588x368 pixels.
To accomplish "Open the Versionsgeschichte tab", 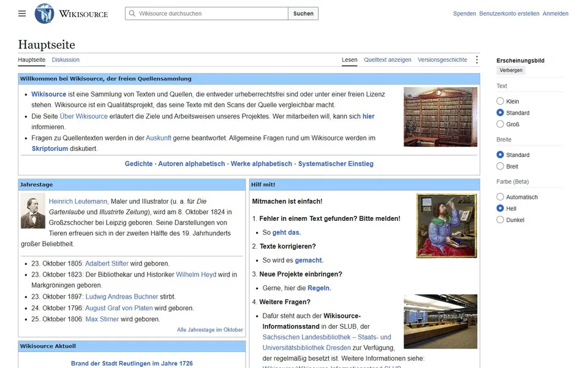I will 442,59.
